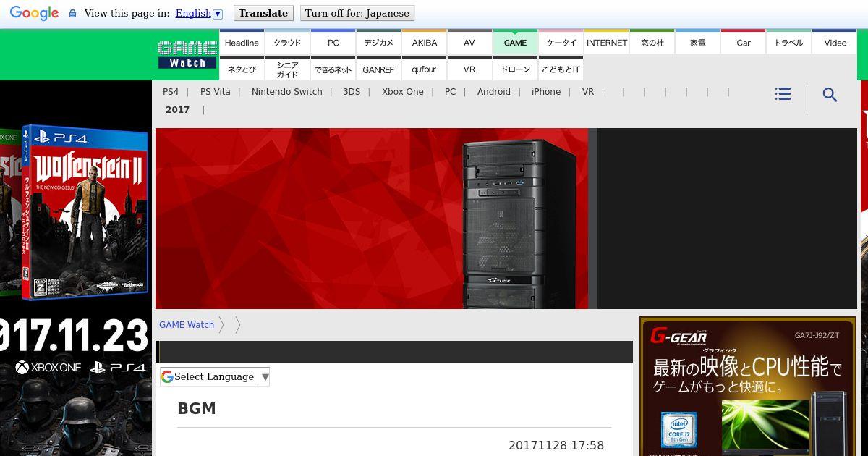Viewport: 868px width, 456px height.
Task: Click the Wolfenstein II PS4 box art
Action: [x=85, y=212]
